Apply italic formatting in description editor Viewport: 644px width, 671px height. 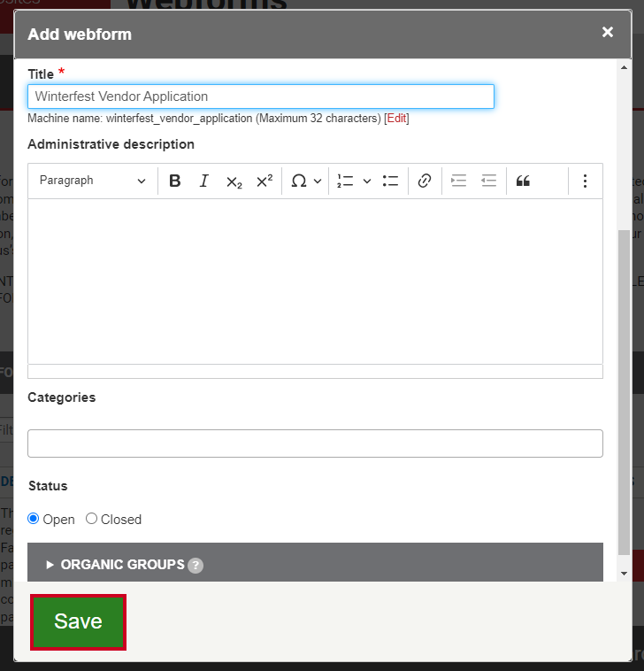[x=204, y=181]
